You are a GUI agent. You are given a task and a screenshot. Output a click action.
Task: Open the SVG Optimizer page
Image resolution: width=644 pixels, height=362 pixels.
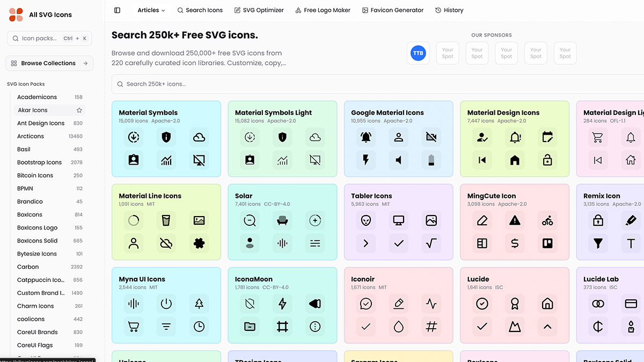(x=259, y=10)
